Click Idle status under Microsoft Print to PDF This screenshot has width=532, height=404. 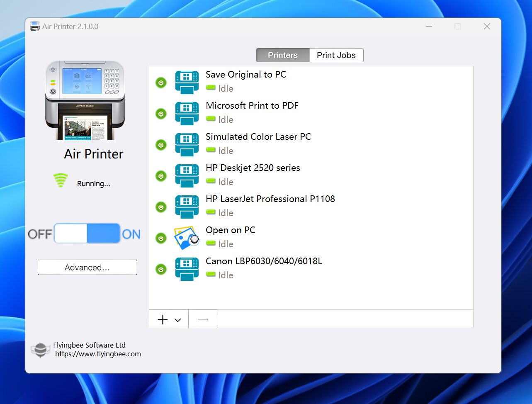(x=226, y=119)
